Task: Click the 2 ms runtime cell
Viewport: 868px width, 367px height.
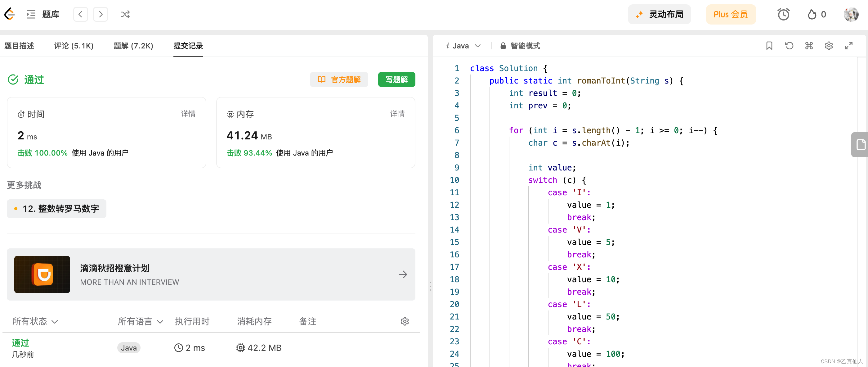Action: [190, 348]
